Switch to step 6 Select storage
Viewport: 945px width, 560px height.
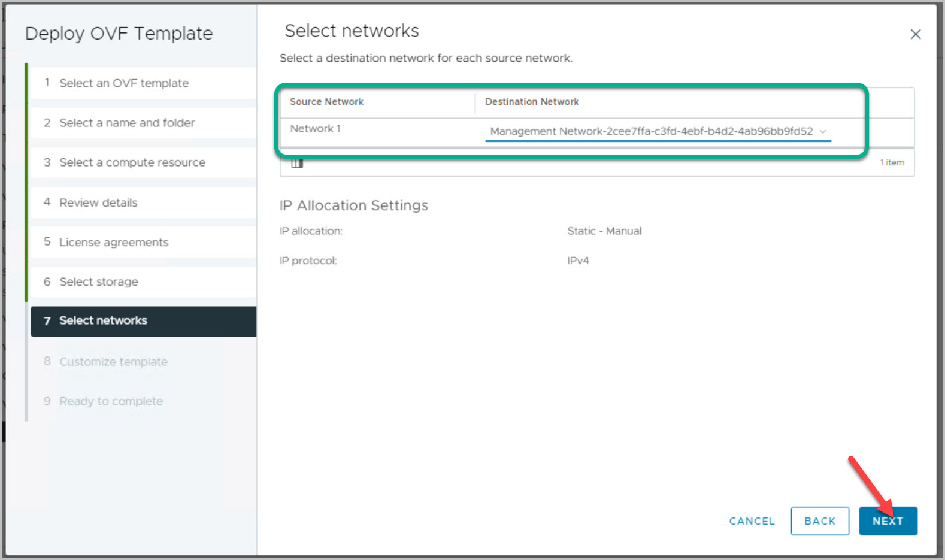coord(99,281)
